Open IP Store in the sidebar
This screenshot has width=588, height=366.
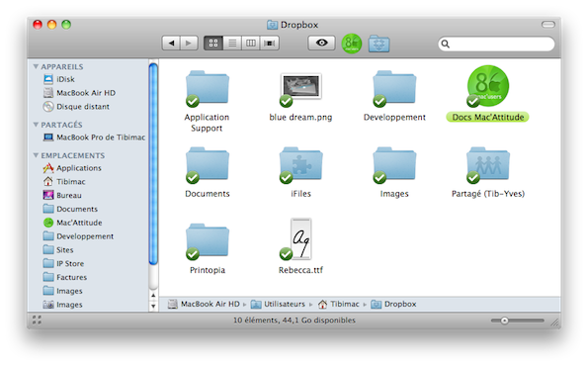63,263
